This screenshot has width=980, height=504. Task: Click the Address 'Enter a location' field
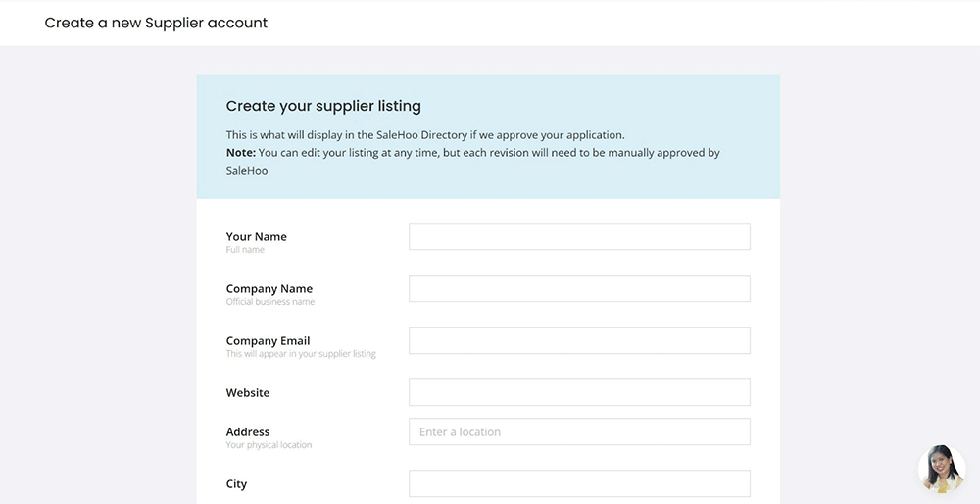tap(579, 431)
